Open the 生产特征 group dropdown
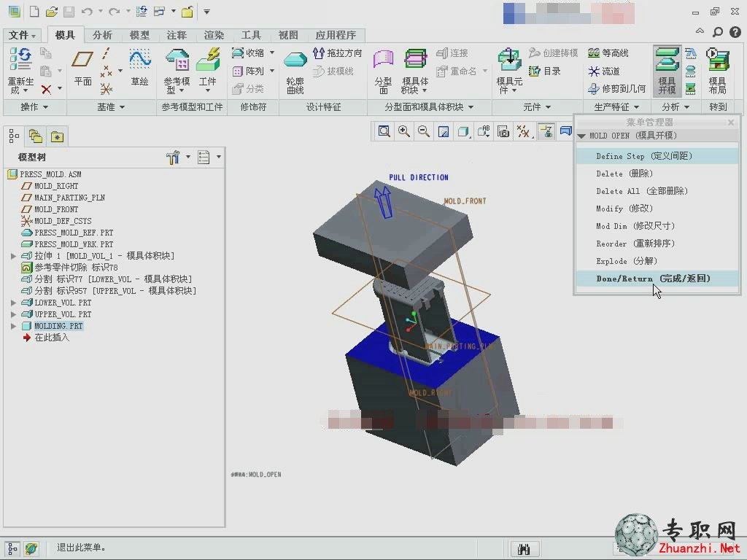The height and width of the screenshot is (560, 747). 616,107
